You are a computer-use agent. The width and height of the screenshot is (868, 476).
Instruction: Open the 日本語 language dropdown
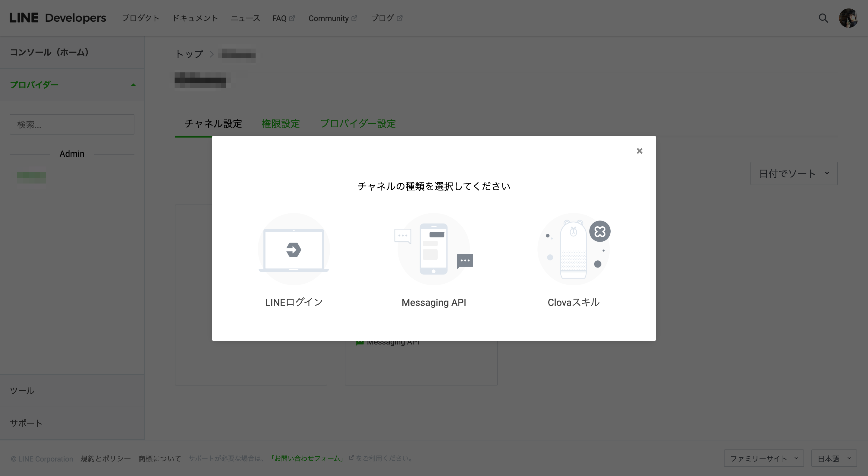[834, 458]
